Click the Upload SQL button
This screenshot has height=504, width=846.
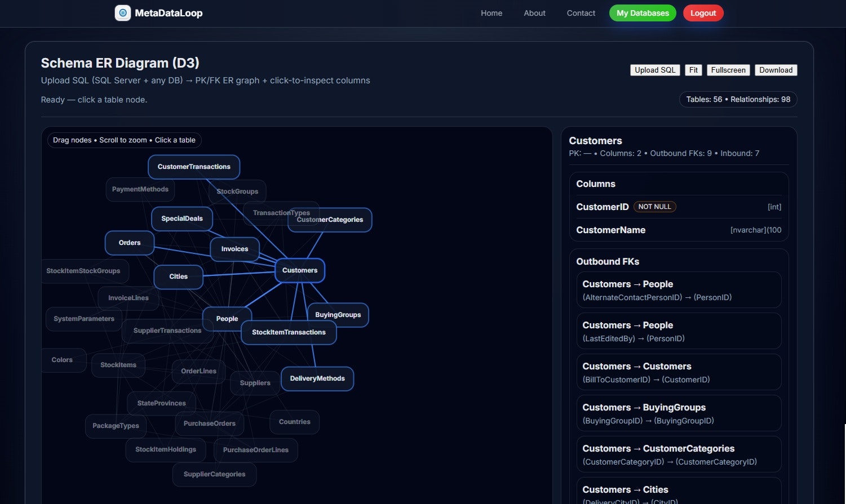click(x=655, y=70)
